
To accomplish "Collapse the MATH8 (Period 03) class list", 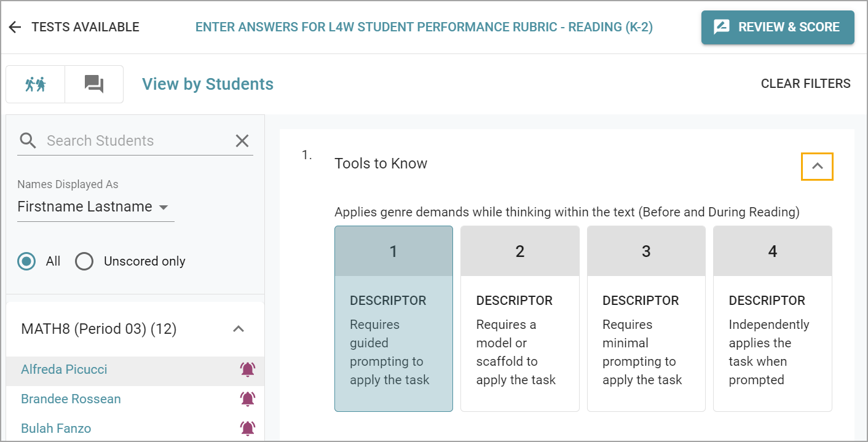I will [x=239, y=329].
